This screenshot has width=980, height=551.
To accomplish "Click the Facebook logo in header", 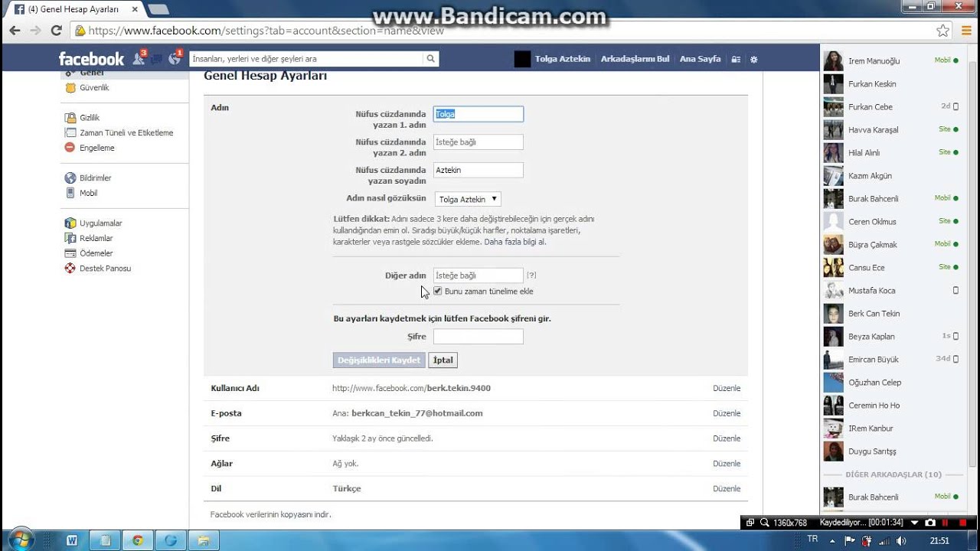I will click(x=91, y=59).
